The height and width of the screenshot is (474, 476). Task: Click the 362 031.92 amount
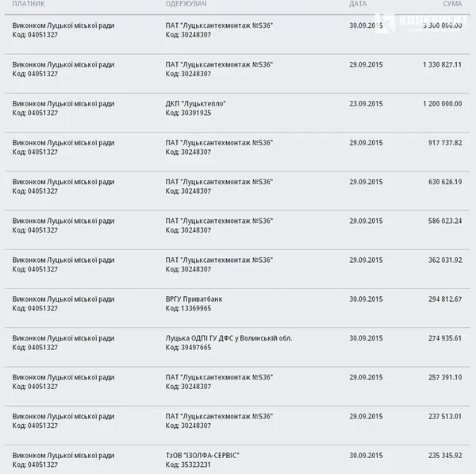445,260
